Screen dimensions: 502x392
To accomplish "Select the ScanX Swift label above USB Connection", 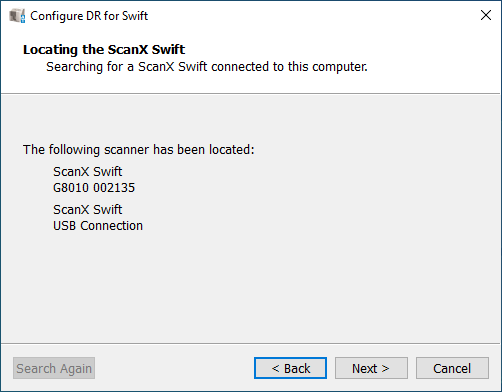I will (88, 210).
